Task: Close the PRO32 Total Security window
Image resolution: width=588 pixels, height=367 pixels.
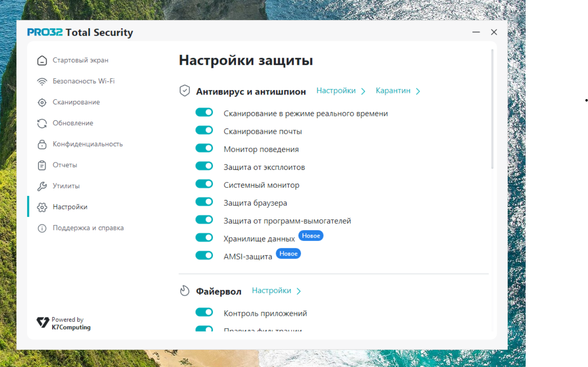Action: (494, 32)
